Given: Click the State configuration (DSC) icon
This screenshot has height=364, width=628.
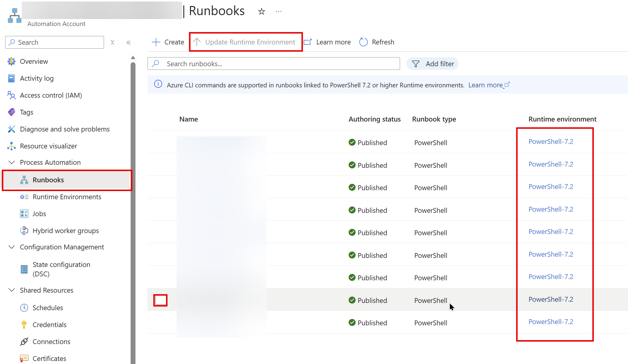Looking at the screenshot, I should [24, 269].
